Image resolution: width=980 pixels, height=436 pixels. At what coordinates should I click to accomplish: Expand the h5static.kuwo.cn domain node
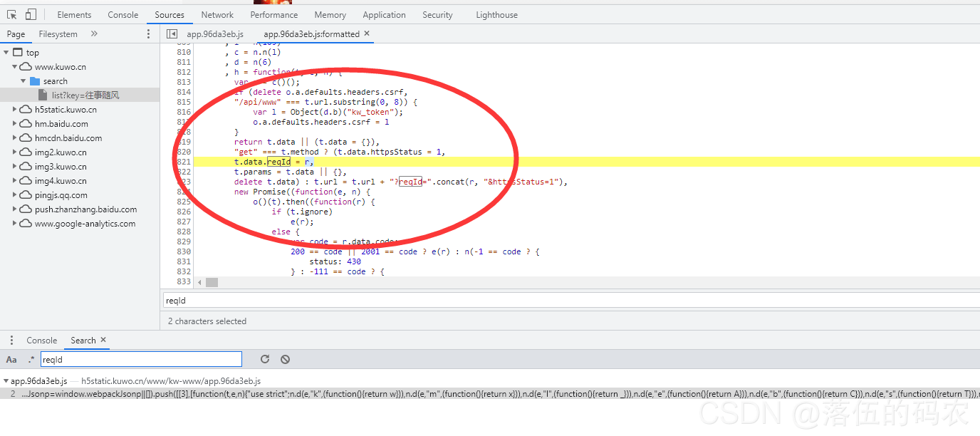coord(15,109)
